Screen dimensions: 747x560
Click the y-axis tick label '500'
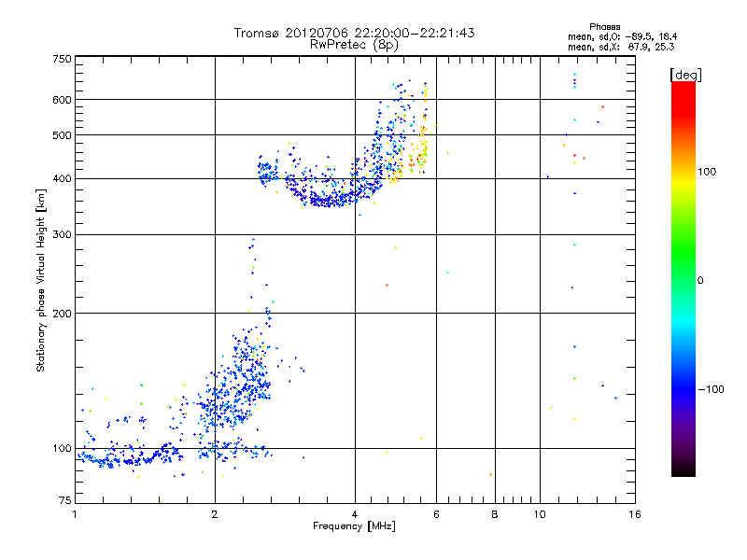click(62, 135)
